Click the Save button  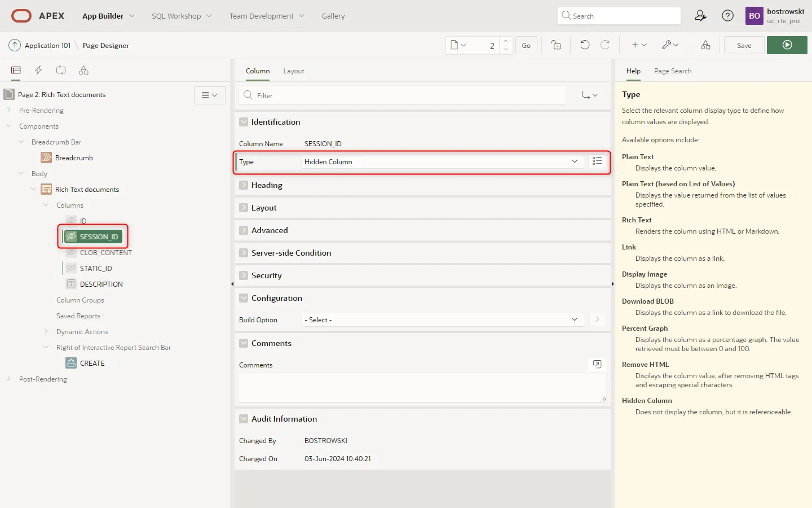click(x=744, y=45)
